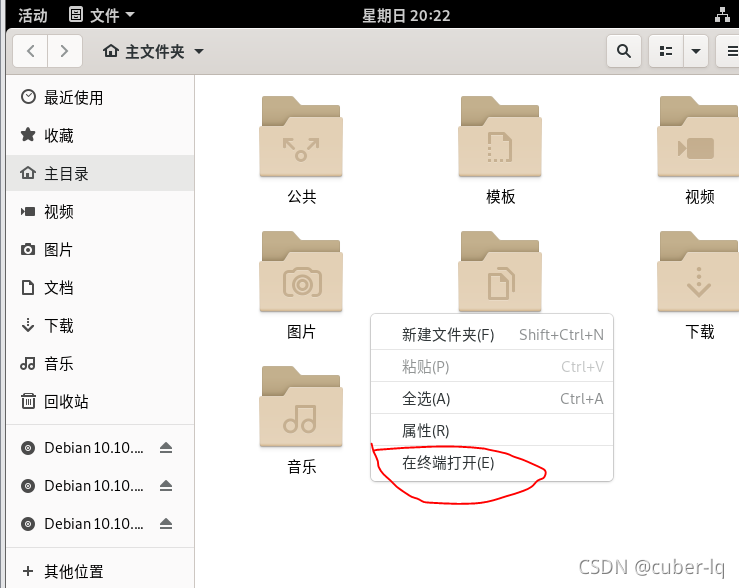
Task: Select the documents folder behind the menu
Action: pyautogui.click(x=500, y=271)
